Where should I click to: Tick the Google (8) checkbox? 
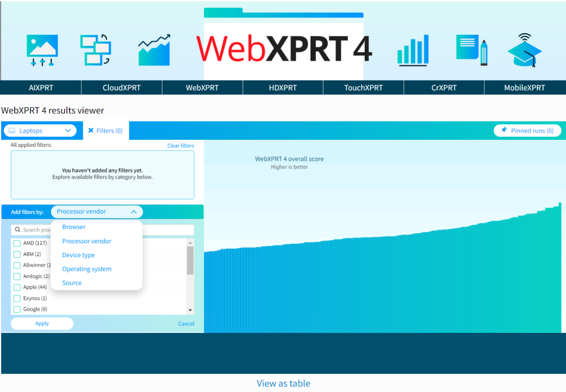pos(17,309)
